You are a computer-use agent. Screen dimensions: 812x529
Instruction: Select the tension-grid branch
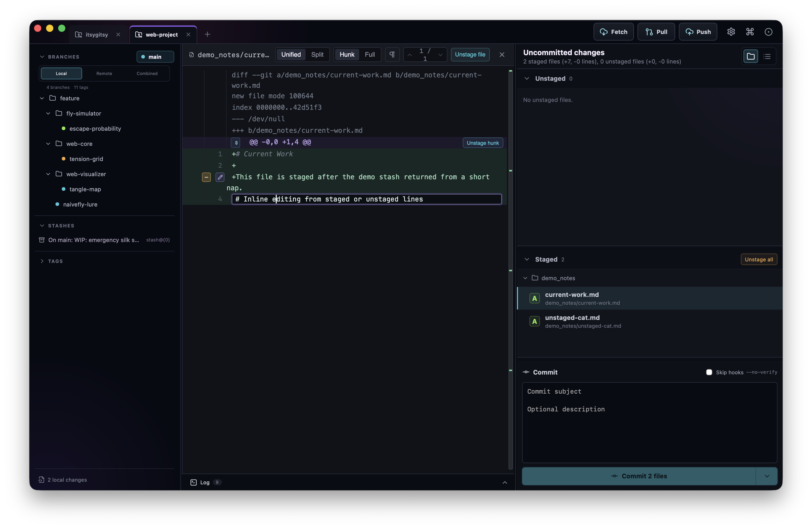coord(86,159)
